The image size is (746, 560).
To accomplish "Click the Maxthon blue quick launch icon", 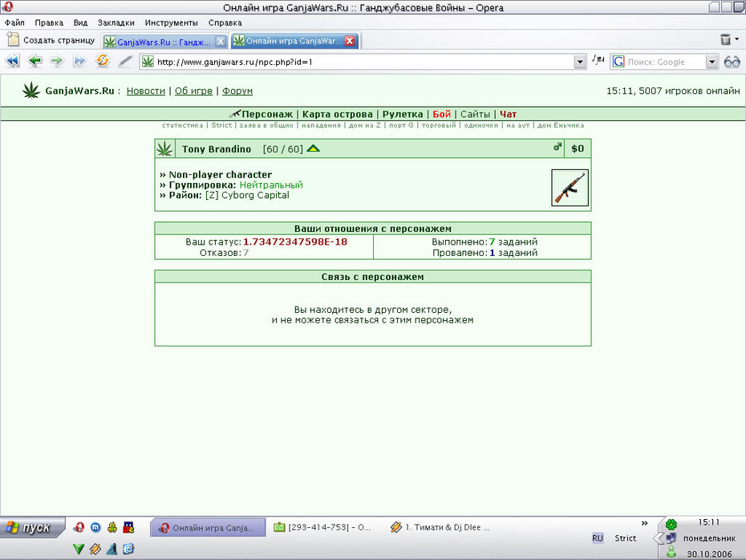I will 95,527.
